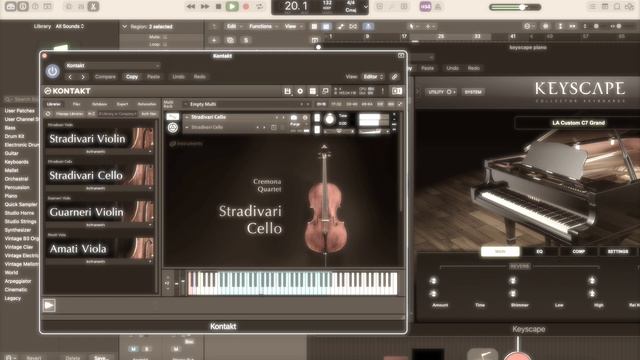
Task: Open Kontakt settings gear icon
Action: click(300, 91)
